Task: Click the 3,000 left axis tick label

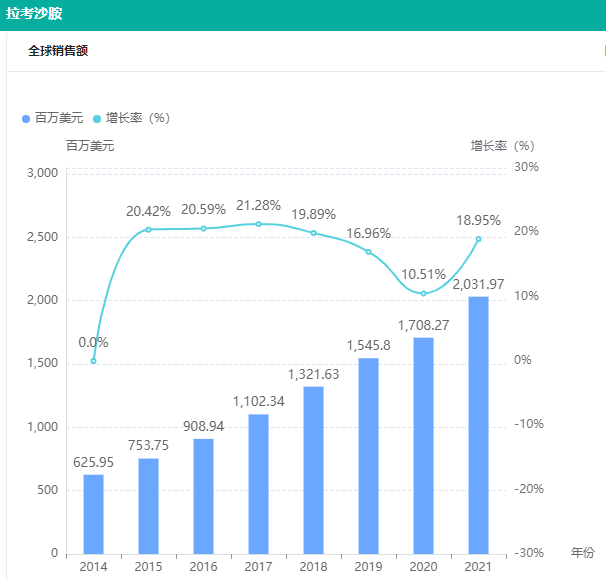Action: (x=43, y=173)
